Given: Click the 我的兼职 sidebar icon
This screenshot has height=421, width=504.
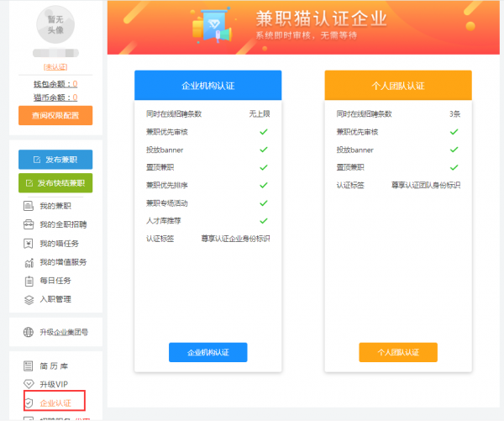Looking at the screenshot, I should point(29,206).
